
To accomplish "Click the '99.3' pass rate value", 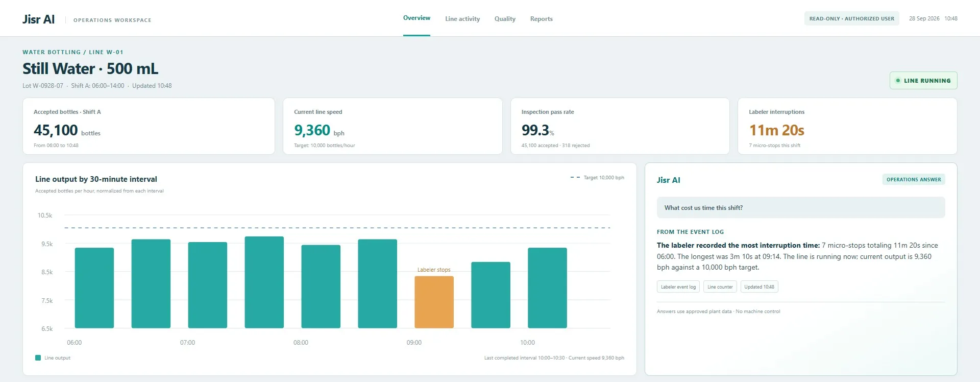I will click(x=535, y=130).
